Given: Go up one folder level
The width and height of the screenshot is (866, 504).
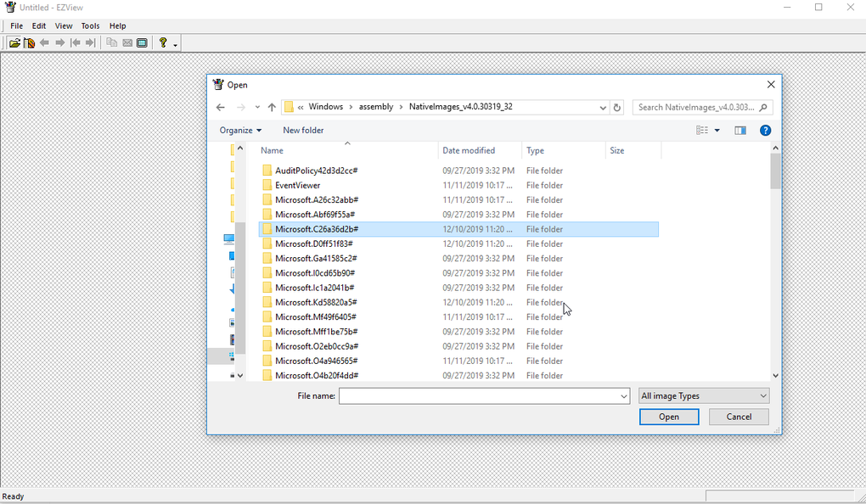Looking at the screenshot, I should [272, 107].
